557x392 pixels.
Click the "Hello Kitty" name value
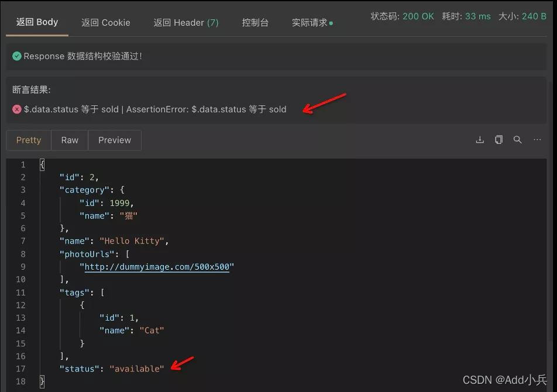[x=132, y=241]
